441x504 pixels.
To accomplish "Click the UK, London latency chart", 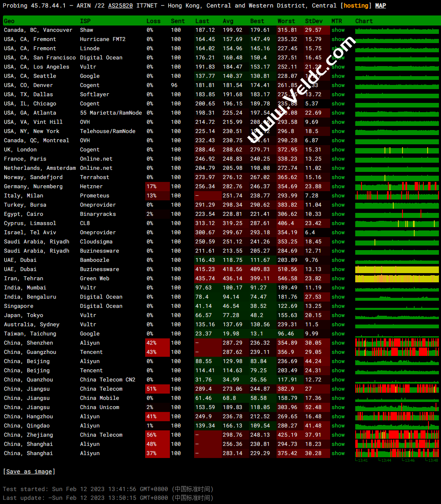I will coord(397,150).
